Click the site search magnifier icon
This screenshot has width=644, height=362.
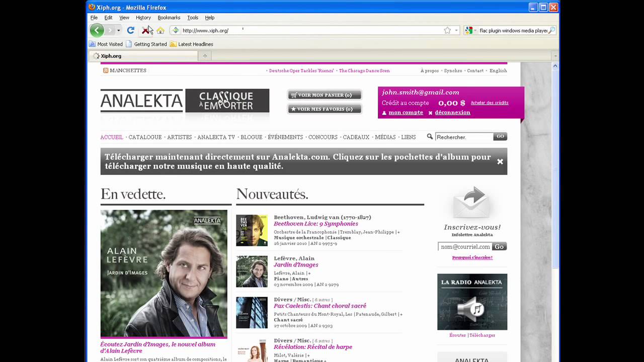point(430,137)
